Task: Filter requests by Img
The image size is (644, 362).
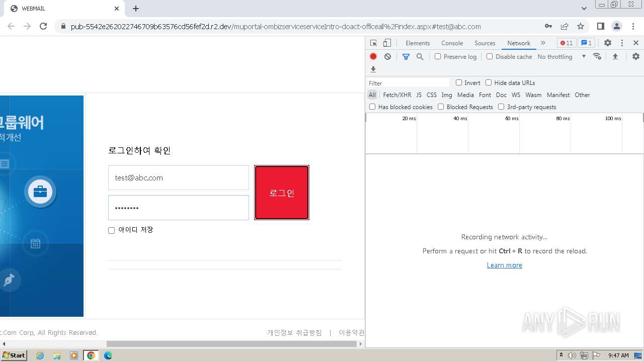Action: point(447,95)
